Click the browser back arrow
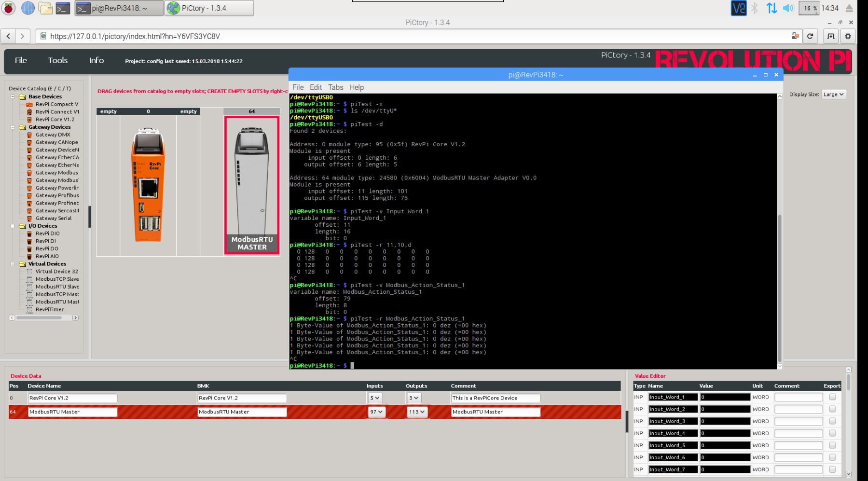 9,36
